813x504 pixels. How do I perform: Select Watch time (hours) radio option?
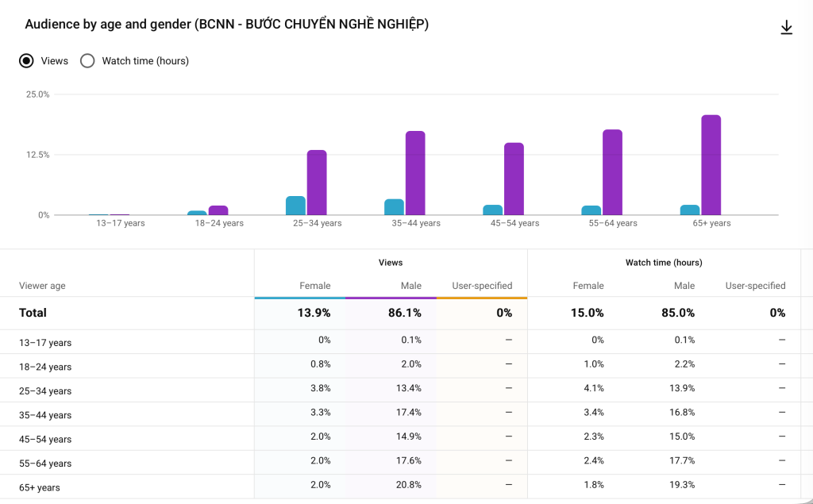coord(87,60)
